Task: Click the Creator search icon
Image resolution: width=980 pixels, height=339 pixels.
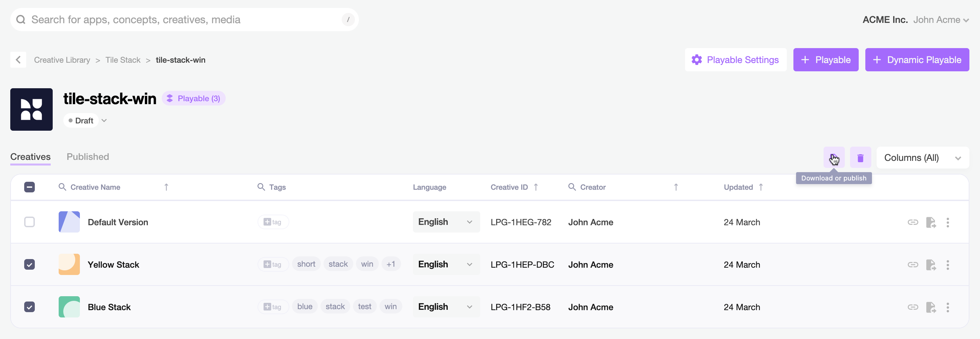Action: coord(572,187)
